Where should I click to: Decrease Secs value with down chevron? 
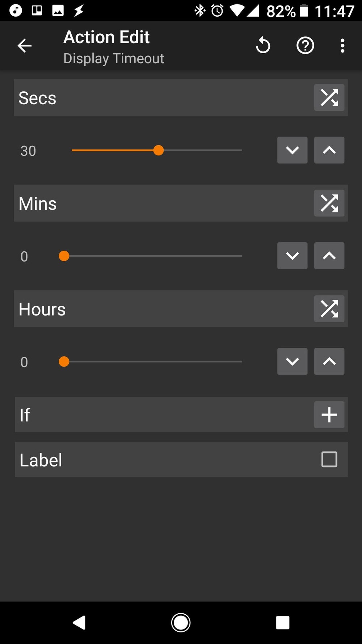click(x=292, y=150)
